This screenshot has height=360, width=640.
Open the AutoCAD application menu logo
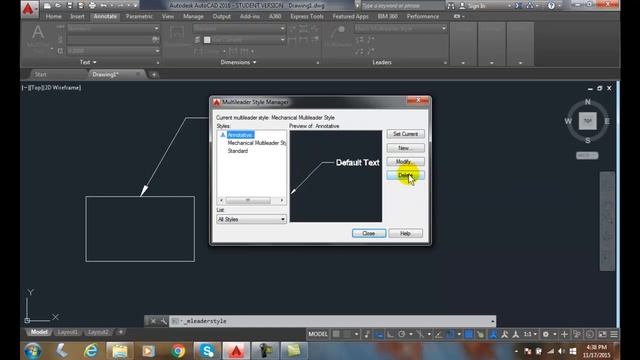click(29, 9)
